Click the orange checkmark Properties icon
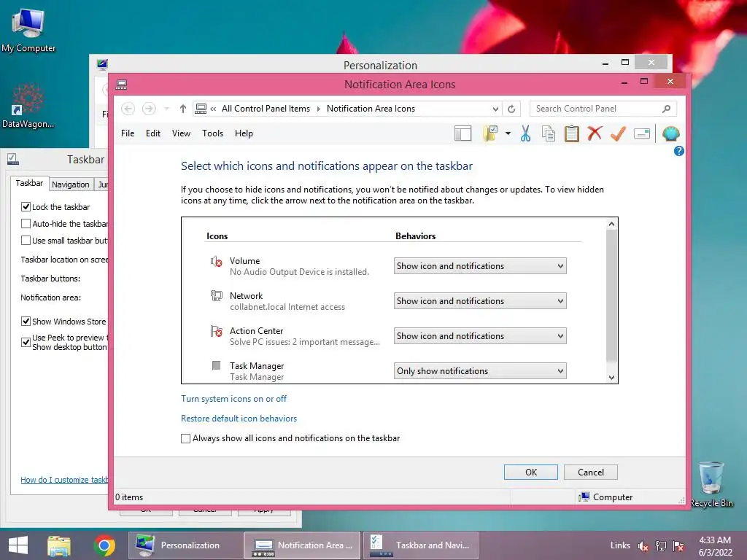This screenshot has height=560, width=747. (618, 134)
